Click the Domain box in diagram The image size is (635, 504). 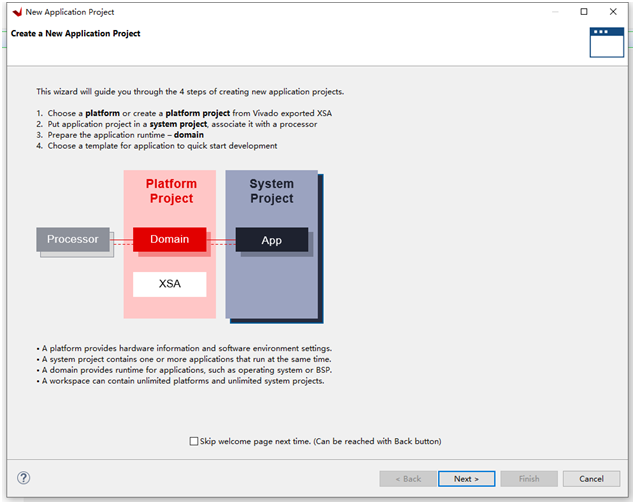point(170,239)
